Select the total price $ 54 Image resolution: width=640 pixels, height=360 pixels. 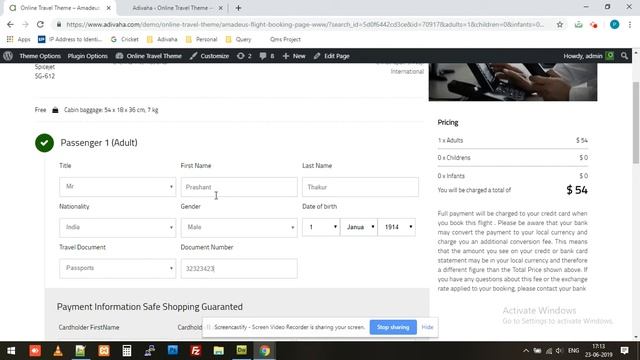pyautogui.click(x=577, y=190)
